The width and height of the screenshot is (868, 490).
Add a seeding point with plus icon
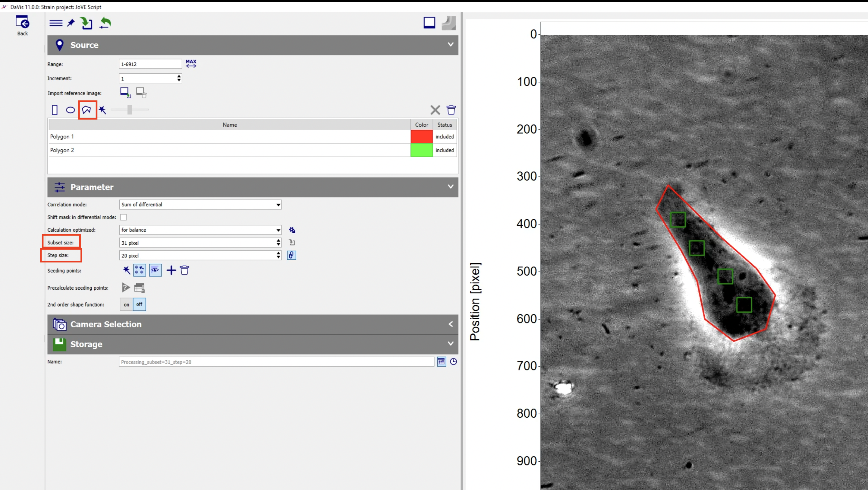tap(171, 270)
